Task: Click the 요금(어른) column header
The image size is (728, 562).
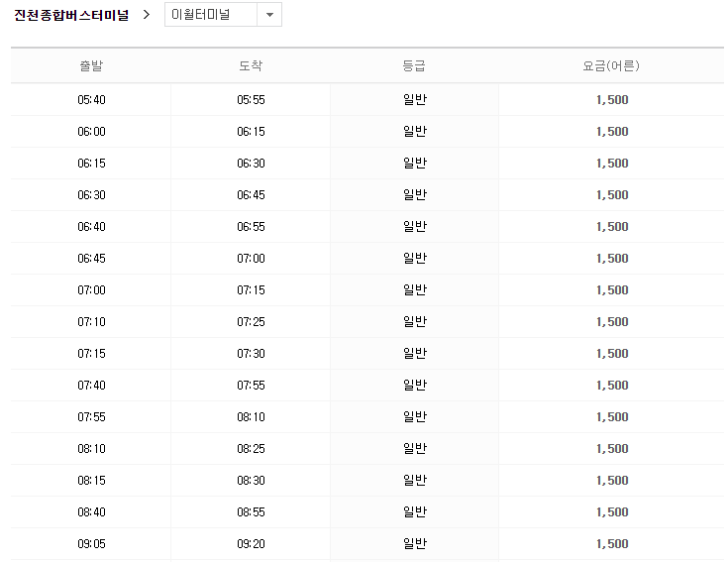Action: [x=611, y=66]
